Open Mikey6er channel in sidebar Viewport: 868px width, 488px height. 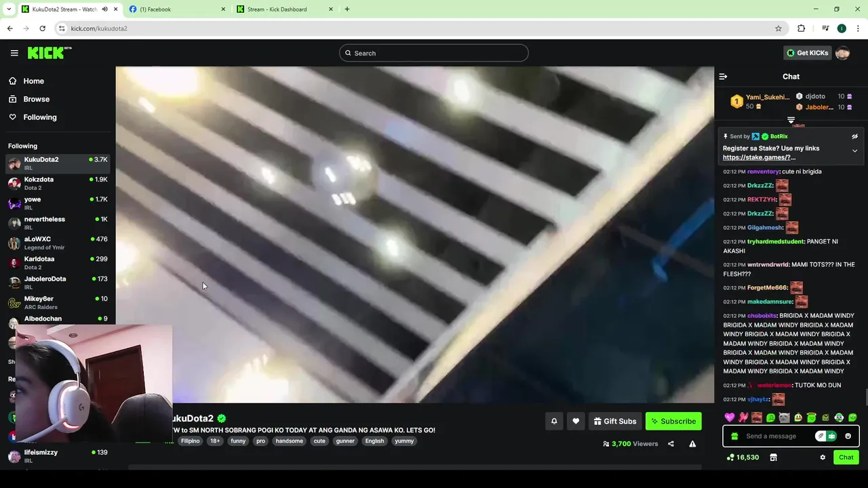click(58, 302)
